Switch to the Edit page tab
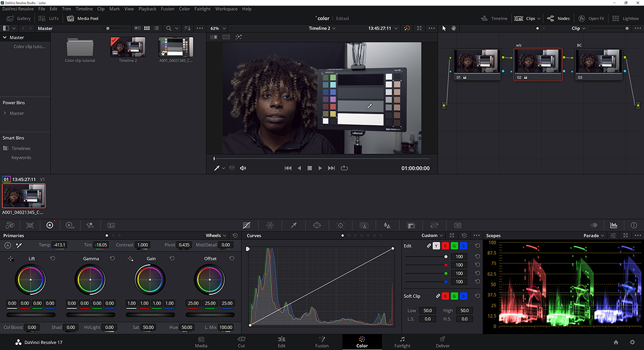 click(282, 342)
